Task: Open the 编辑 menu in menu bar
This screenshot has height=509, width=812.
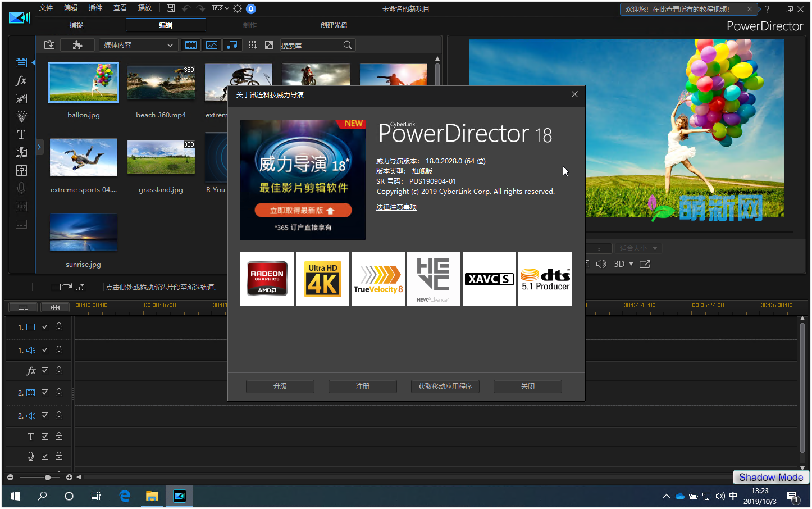Action: tap(71, 8)
